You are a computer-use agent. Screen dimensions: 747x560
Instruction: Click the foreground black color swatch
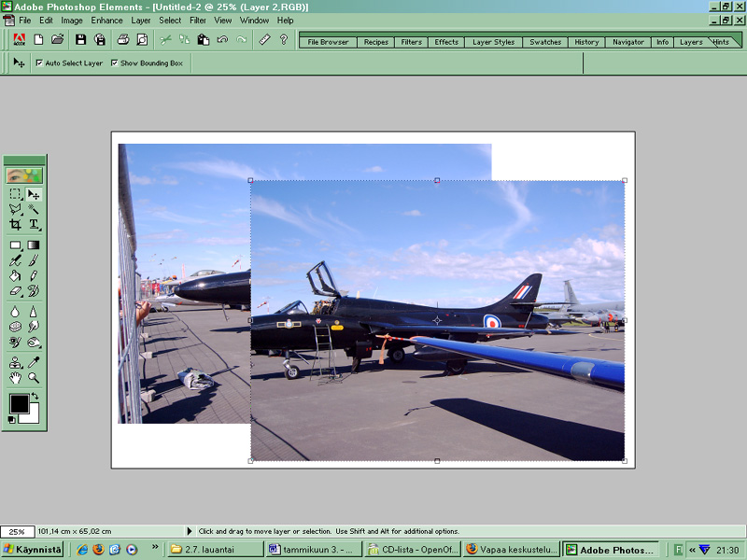click(19, 404)
